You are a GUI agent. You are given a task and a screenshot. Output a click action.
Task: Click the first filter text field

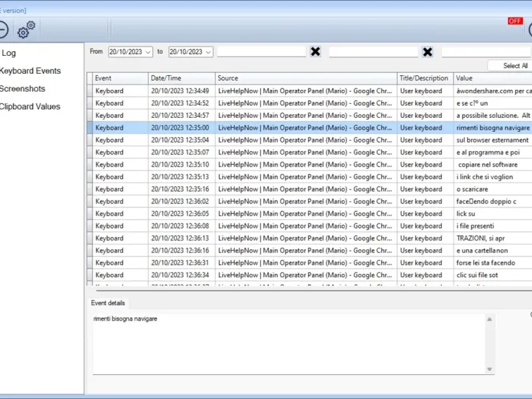pyautogui.click(x=261, y=52)
